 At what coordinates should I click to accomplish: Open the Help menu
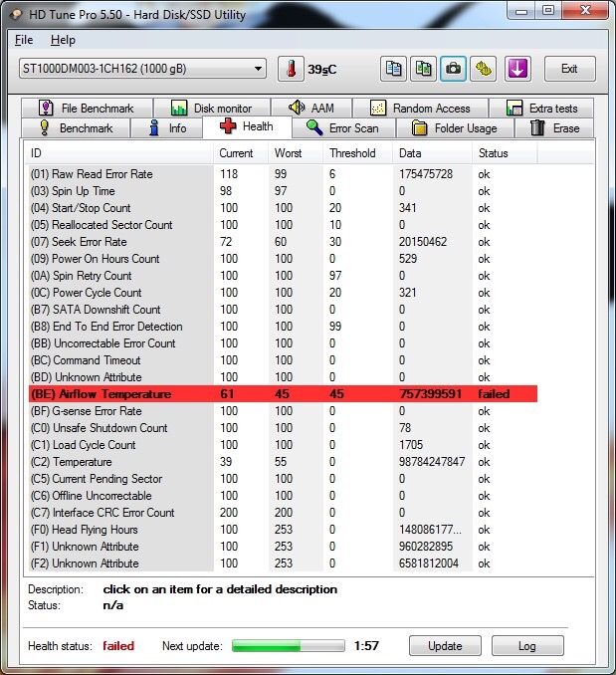[x=63, y=40]
